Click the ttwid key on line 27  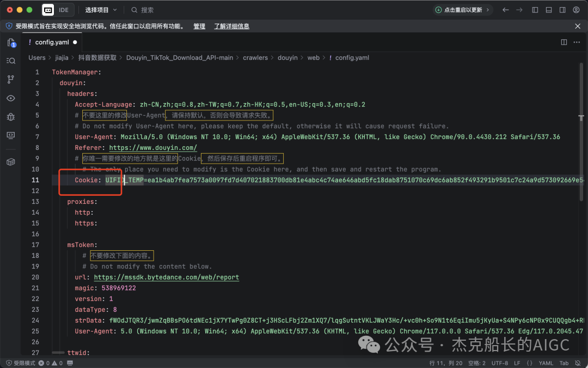(77, 353)
